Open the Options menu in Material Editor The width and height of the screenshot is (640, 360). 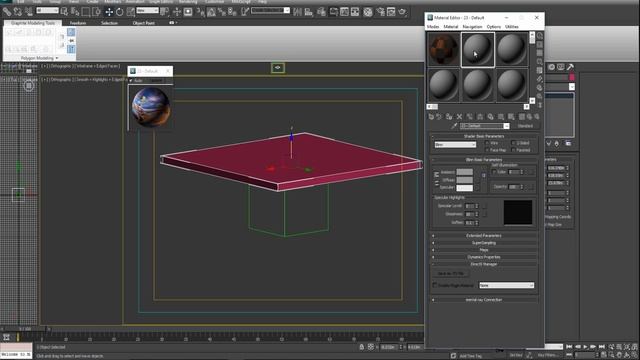[493, 27]
